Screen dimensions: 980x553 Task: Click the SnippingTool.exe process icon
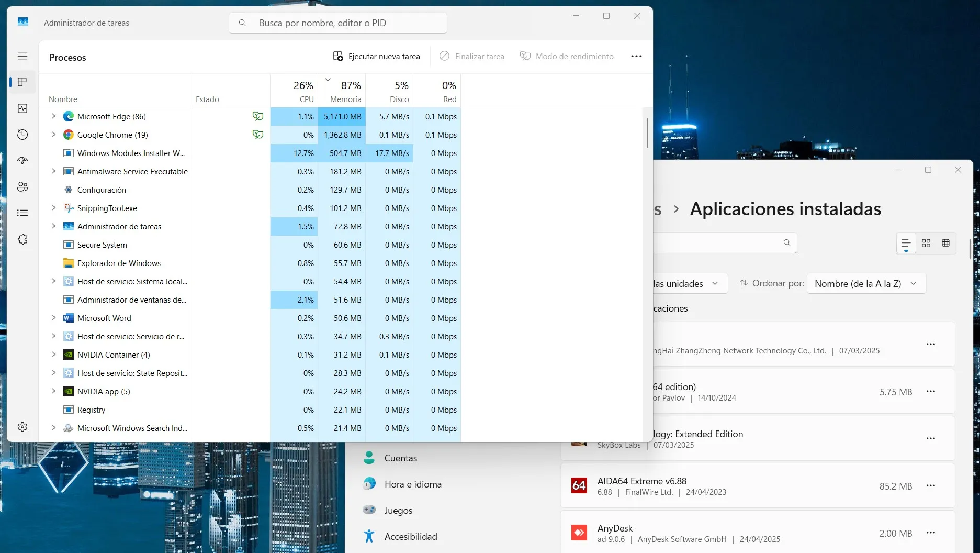point(68,208)
